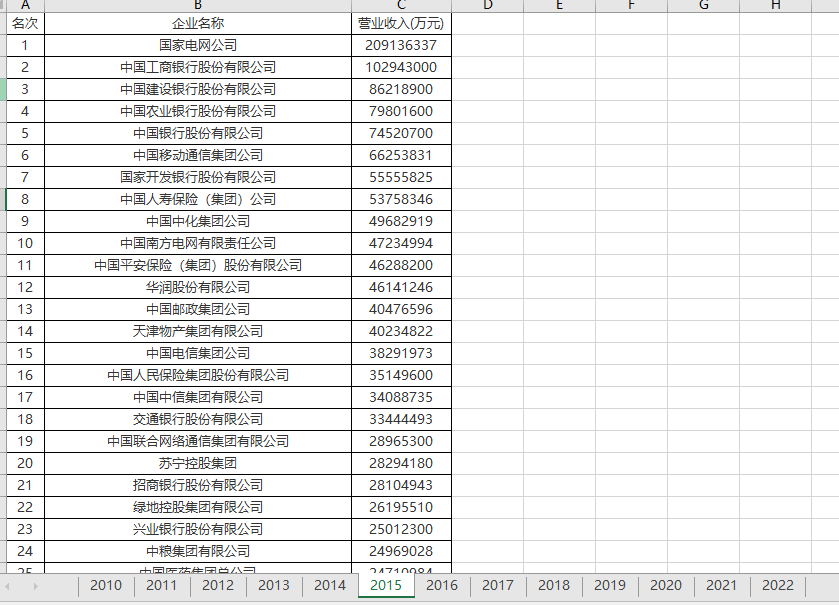Click the cell 天津物产集团有限公司
Viewport: 839px width, 605px height.
point(198,331)
